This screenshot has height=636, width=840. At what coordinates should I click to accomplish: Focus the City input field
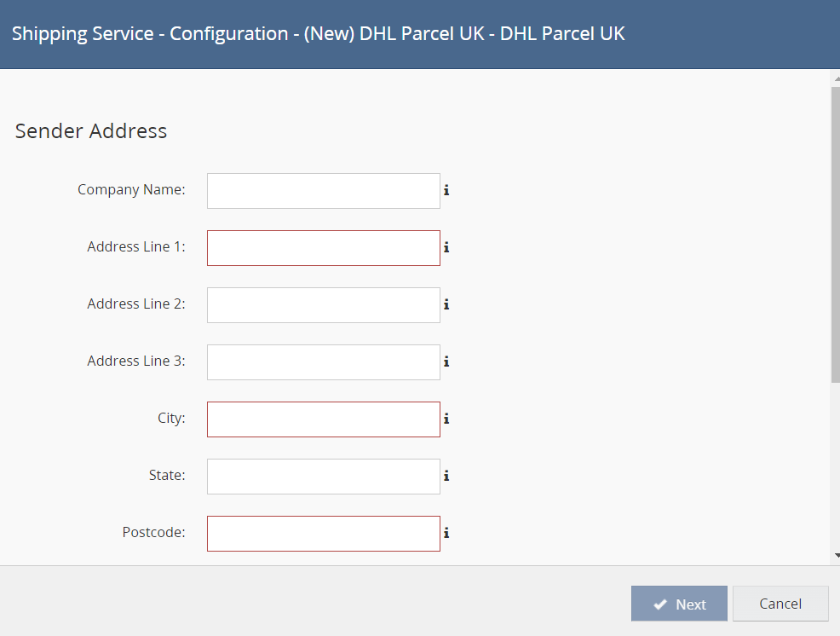(324, 419)
